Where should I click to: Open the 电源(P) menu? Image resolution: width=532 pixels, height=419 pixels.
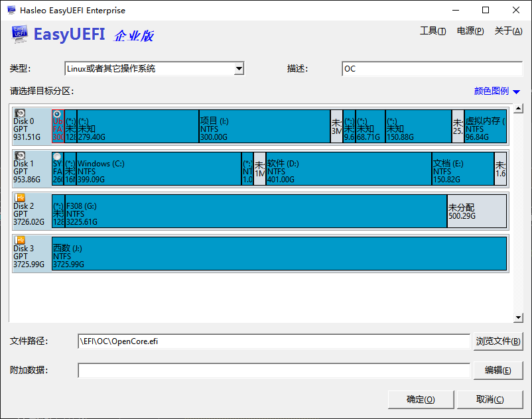click(470, 31)
